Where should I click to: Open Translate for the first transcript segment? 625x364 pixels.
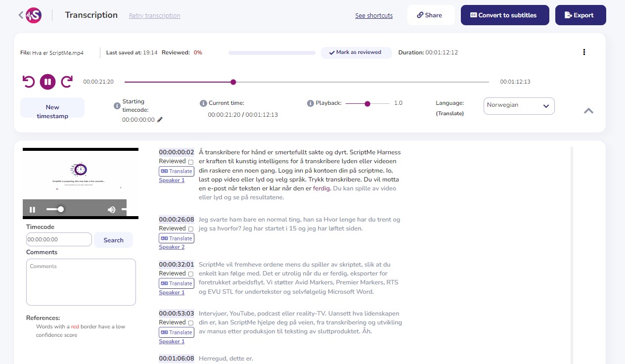[176, 171]
